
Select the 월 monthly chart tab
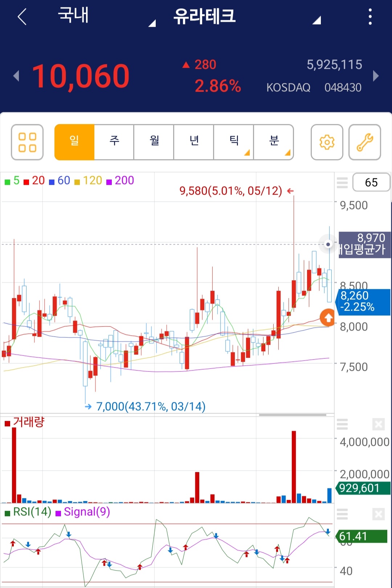tap(154, 142)
